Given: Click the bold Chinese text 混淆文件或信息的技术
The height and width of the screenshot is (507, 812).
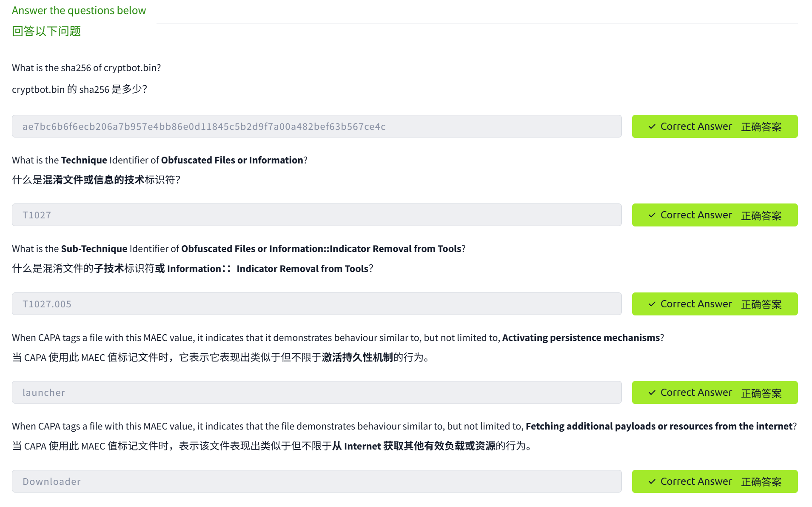Looking at the screenshot, I should [x=94, y=180].
